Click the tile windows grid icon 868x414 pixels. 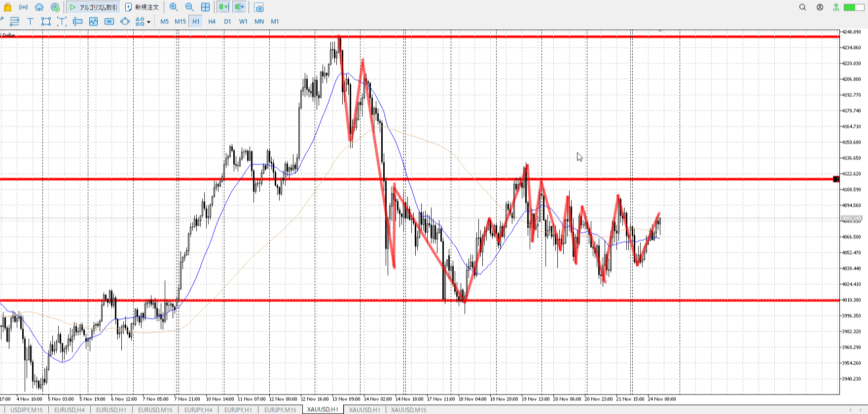206,7
